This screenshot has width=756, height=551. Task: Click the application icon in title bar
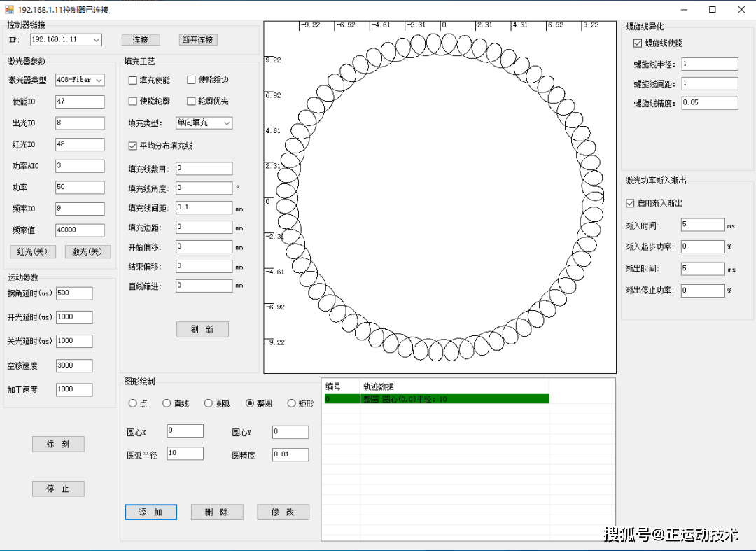click(9, 10)
